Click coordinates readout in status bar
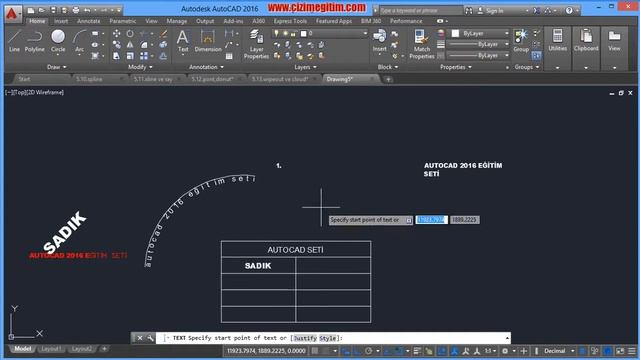 point(266,351)
